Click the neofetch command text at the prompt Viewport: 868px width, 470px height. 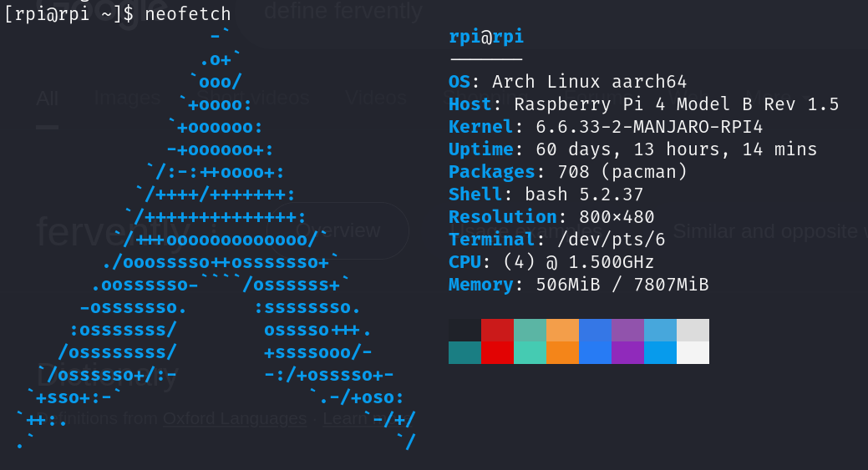point(188,13)
